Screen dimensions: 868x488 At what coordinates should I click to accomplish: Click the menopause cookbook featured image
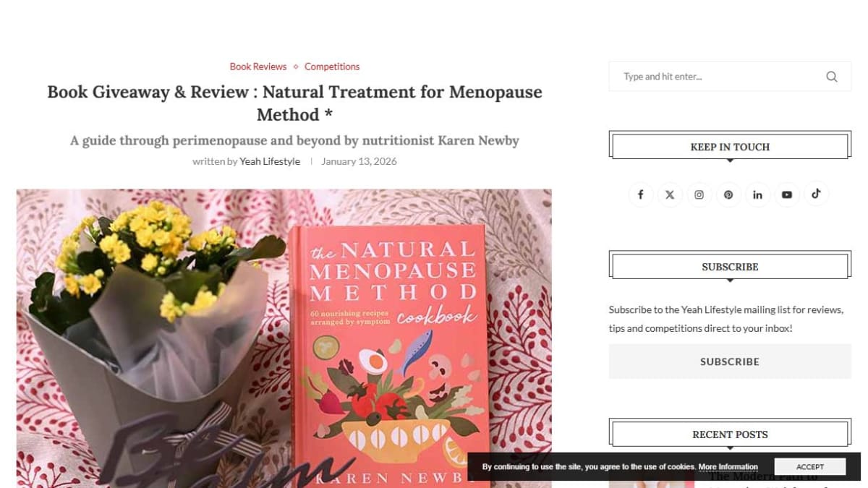tap(284, 338)
